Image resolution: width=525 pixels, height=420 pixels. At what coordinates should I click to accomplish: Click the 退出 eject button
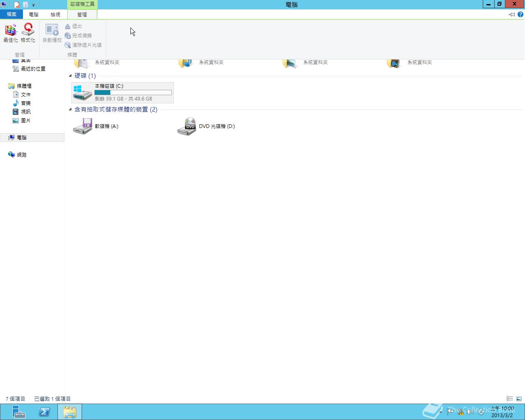tap(73, 26)
